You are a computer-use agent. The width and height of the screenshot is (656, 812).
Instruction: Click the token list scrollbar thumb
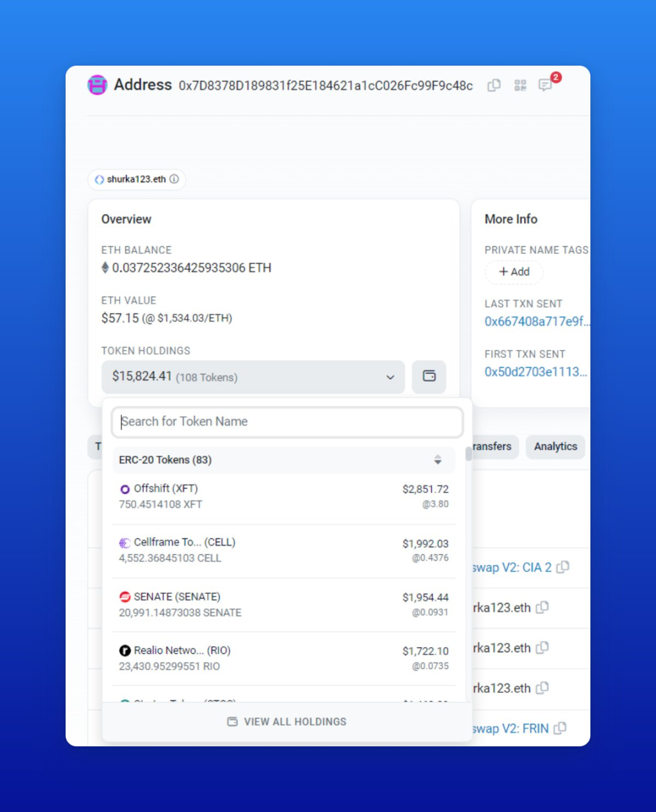468,454
